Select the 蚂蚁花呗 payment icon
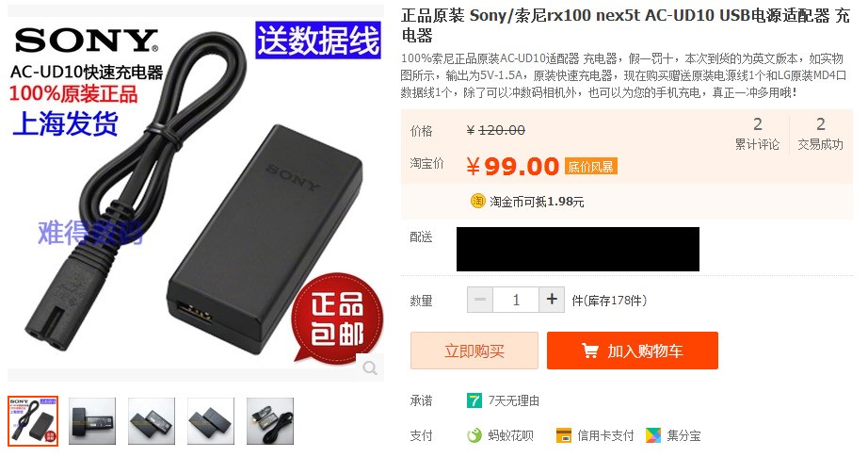This screenshot has height=457, width=868. pyautogui.click(x=474, y=436)
